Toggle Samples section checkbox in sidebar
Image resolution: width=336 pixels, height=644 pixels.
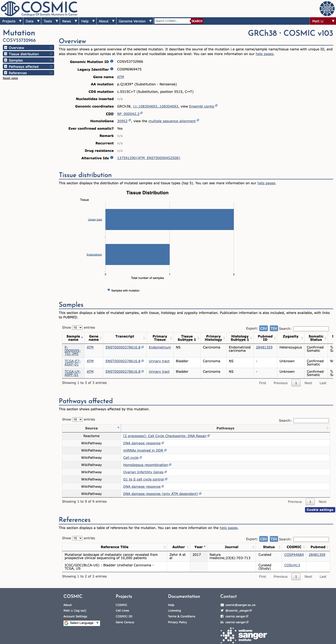coord(6,60)
